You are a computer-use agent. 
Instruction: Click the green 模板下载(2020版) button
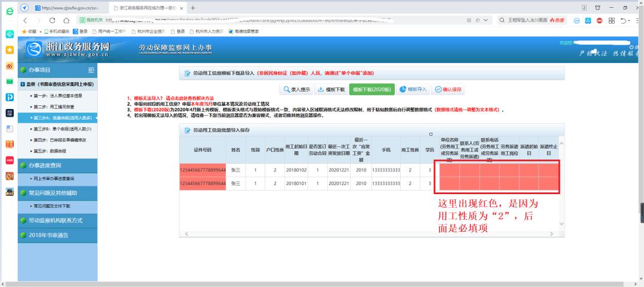(371, 89)
